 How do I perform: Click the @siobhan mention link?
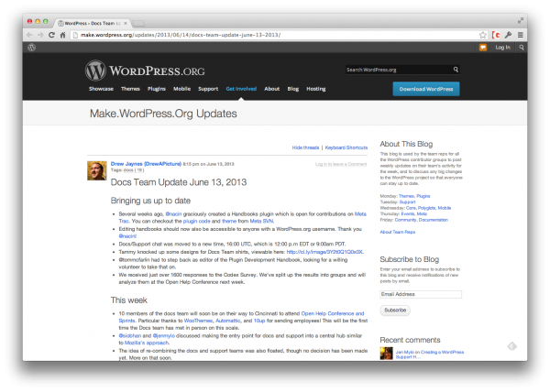pyautogui.click(x=130, y=335)
